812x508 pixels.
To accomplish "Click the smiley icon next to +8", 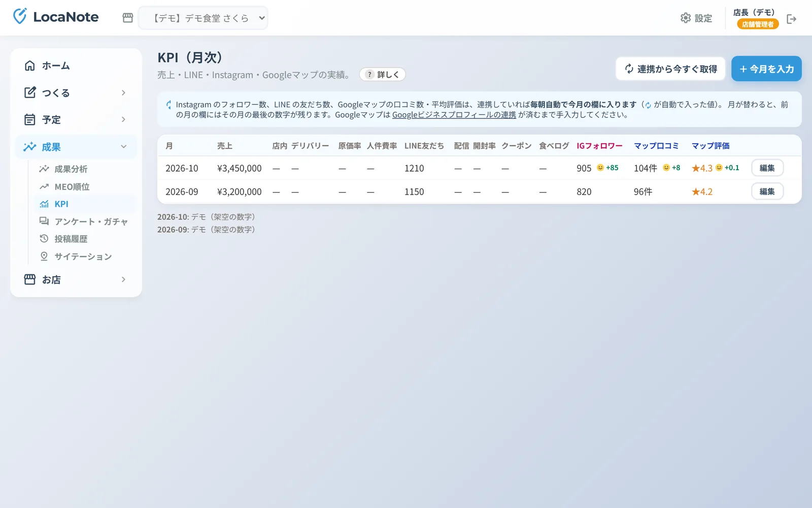I will tap(666, 168).
